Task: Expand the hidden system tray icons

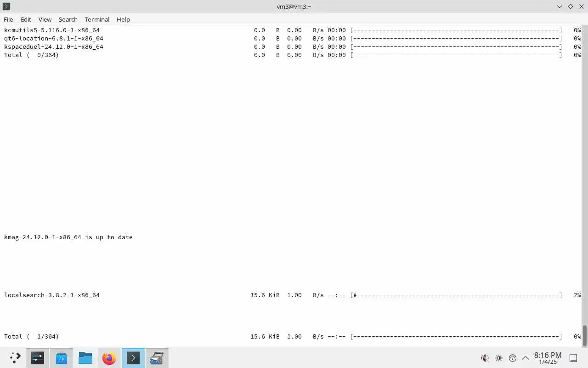Action: pos(526,358)
